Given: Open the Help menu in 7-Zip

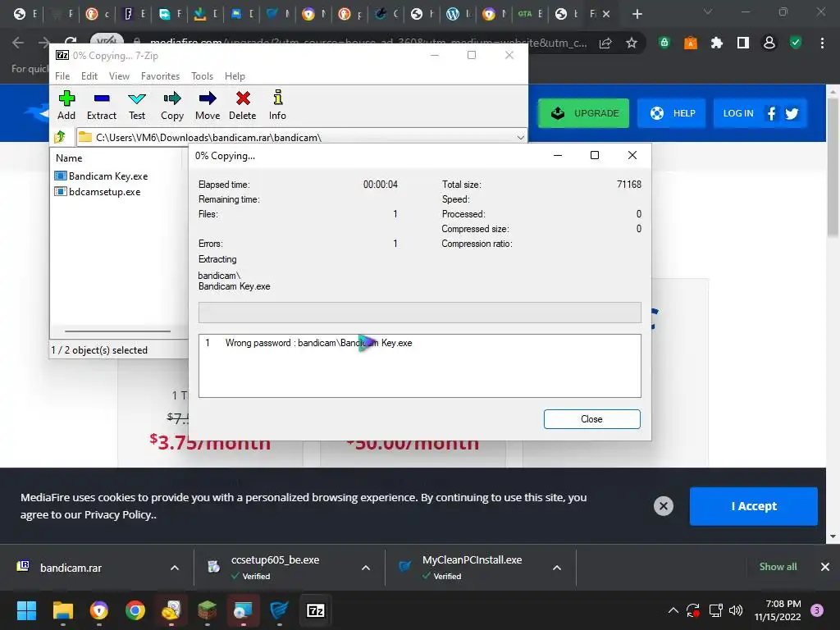Looking at the screenshot, I should 235,76.
